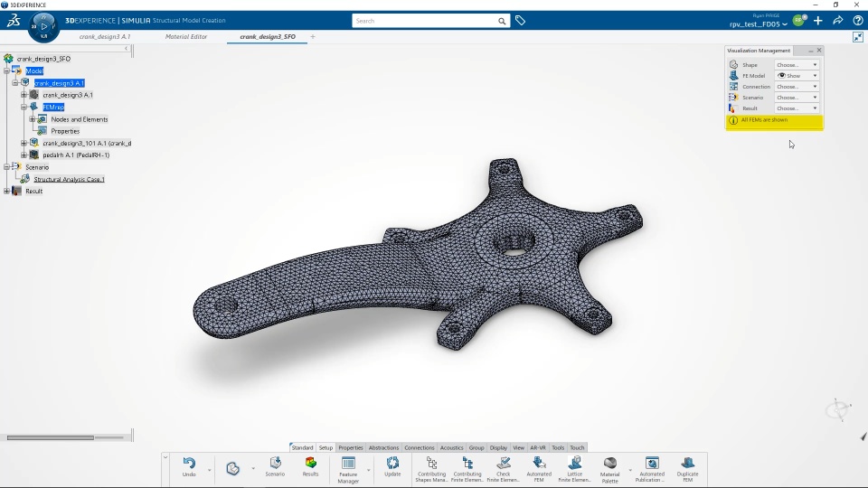
Task: Open the Material Palette dropdown arrow
Action: coord(630,469)
